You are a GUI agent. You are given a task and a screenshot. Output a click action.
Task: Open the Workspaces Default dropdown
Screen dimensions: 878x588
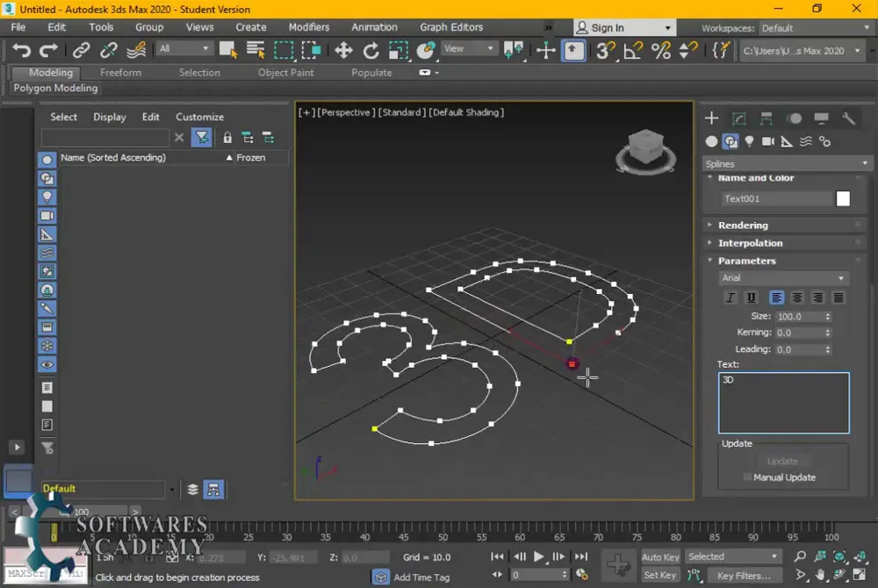coord(816,28)
